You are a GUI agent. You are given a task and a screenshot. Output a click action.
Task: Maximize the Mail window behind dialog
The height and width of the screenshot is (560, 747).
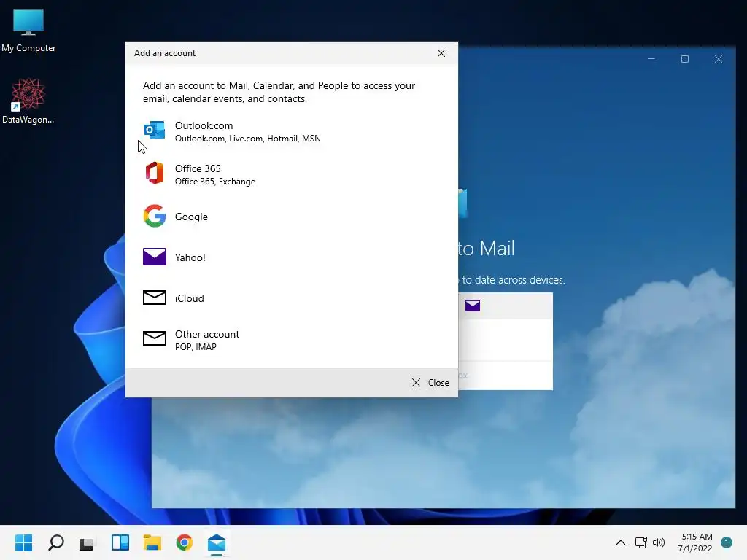pos(685,59)
